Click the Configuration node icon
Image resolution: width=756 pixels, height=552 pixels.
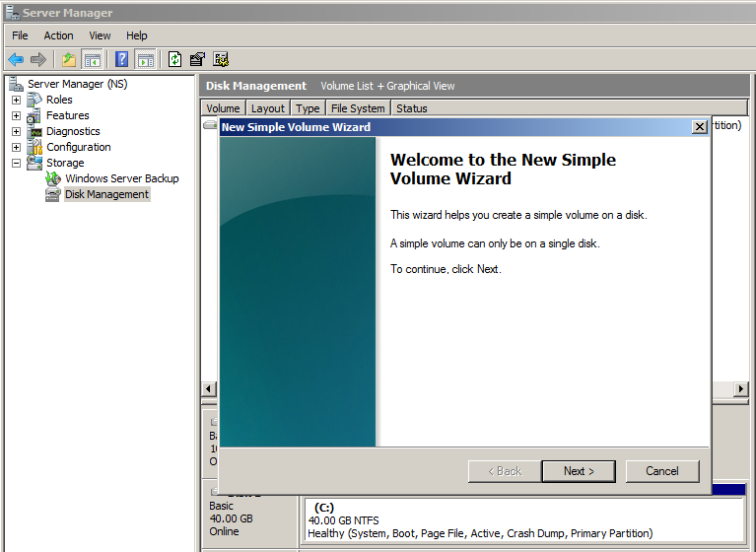click(x=34, y=147)
